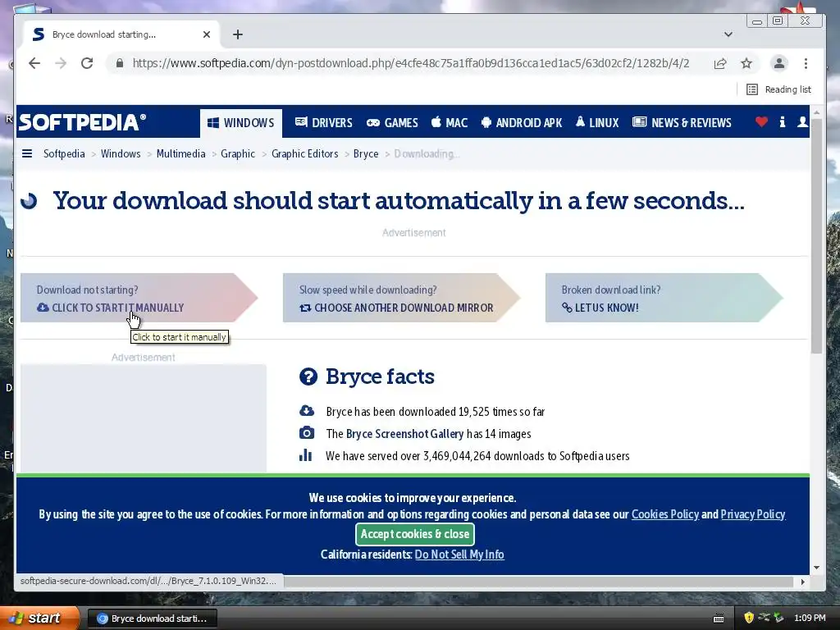Viewport: 840px width, 630px height.
Task: Go to Windows breadcrumb link
Action: click(x=121, y=153)
